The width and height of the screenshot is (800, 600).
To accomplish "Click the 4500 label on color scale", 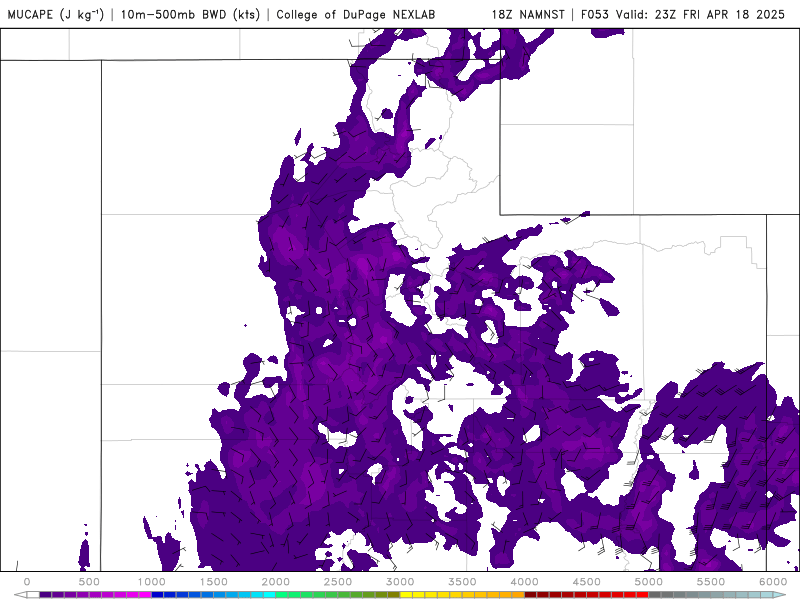I will pos(587,582).
